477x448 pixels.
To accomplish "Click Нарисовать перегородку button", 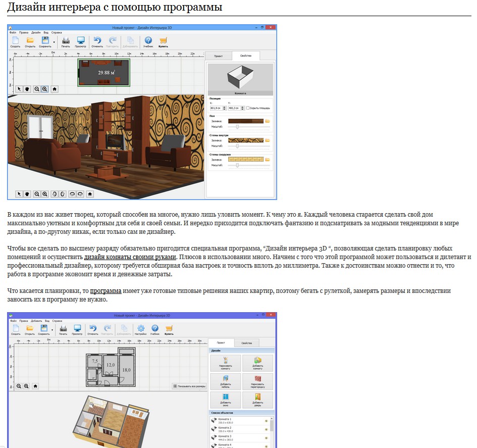I will 257,381.
